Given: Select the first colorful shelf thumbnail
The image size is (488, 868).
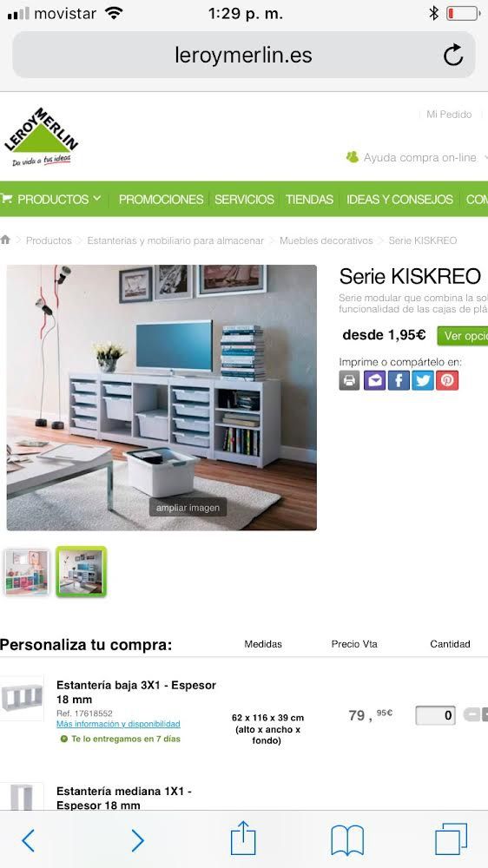Looking at the screenshot, I should pos(26,572).
